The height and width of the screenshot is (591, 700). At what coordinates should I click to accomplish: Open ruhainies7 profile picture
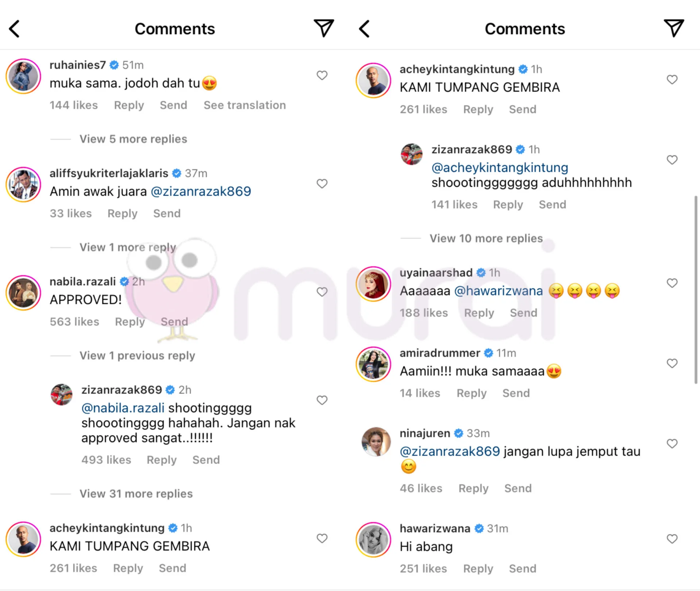pyautogui.click(x=23, y=76)
